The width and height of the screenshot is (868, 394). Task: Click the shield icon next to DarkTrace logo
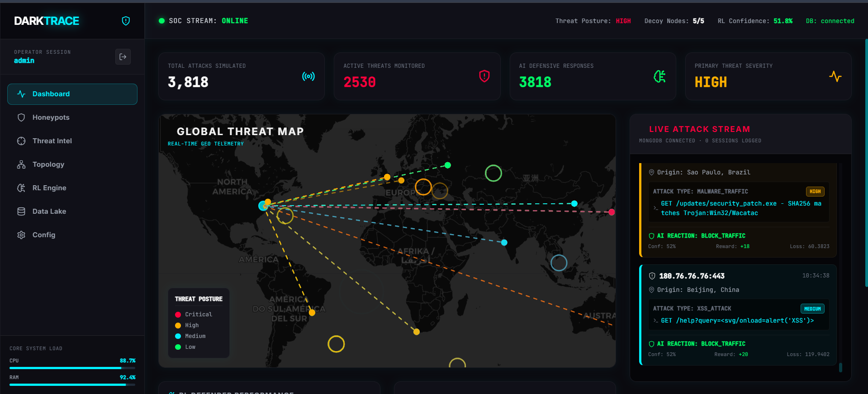(126, 21)
